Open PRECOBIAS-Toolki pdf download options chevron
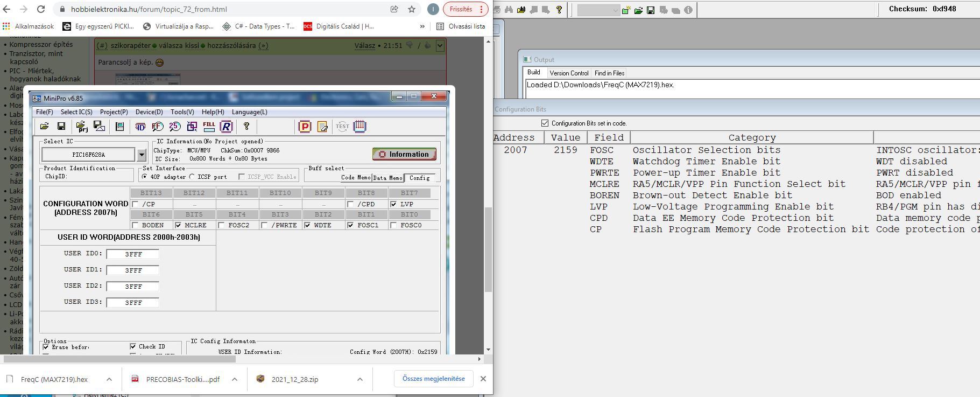 (235, 379)
